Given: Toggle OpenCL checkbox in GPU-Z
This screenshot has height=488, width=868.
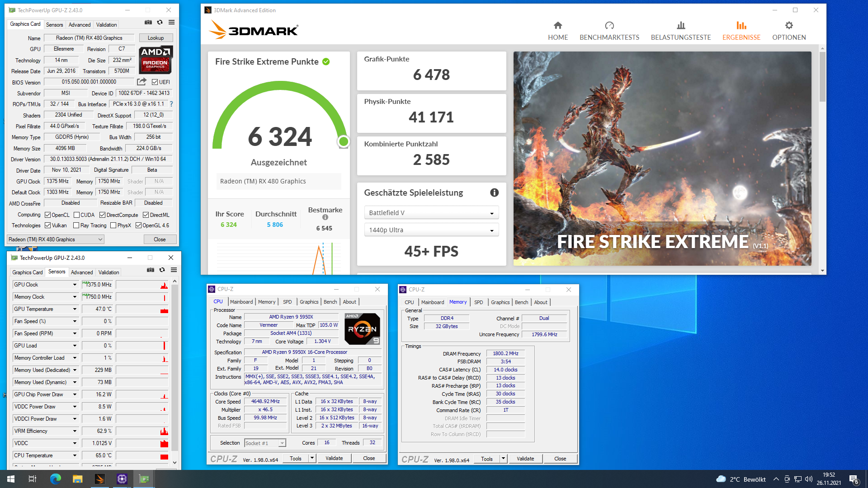Looking at the screenshot, I should coord(47,215).
